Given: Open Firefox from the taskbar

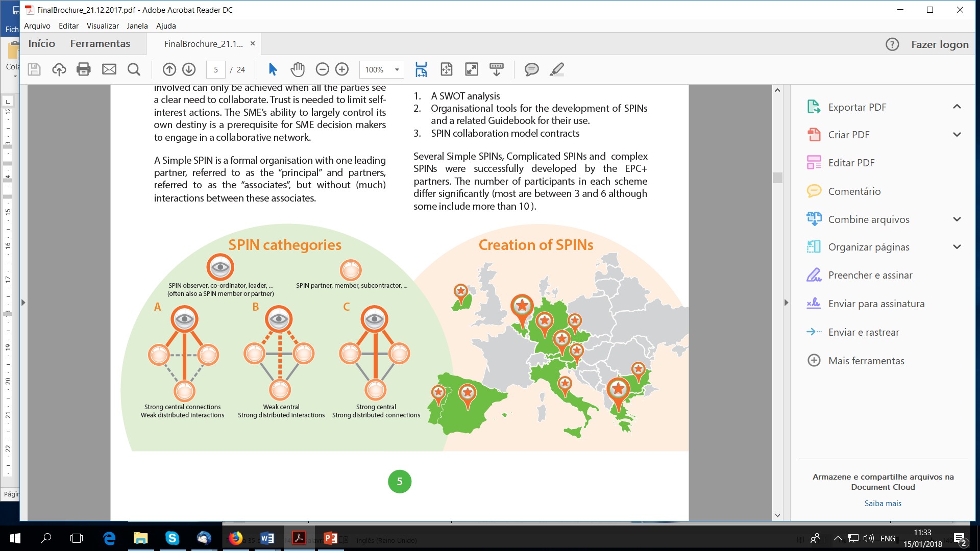Looking at the screenshot, I should [235, 538].
